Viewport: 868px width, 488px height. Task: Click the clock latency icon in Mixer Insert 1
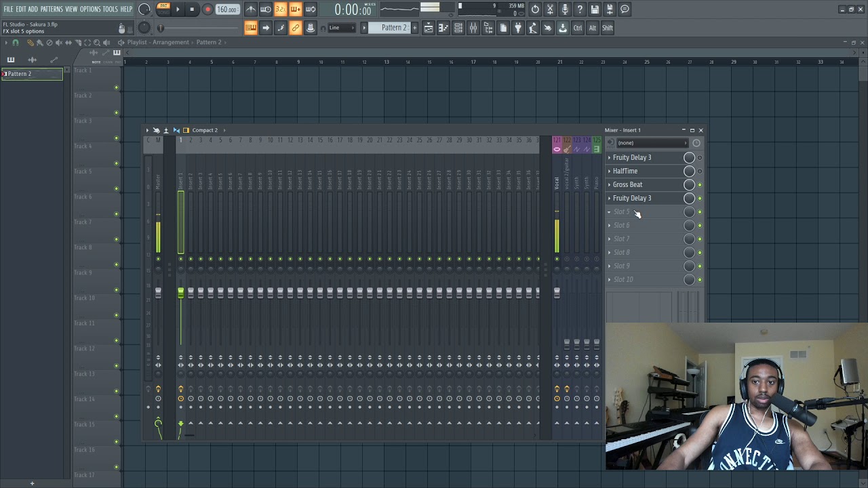click(696, 143)
